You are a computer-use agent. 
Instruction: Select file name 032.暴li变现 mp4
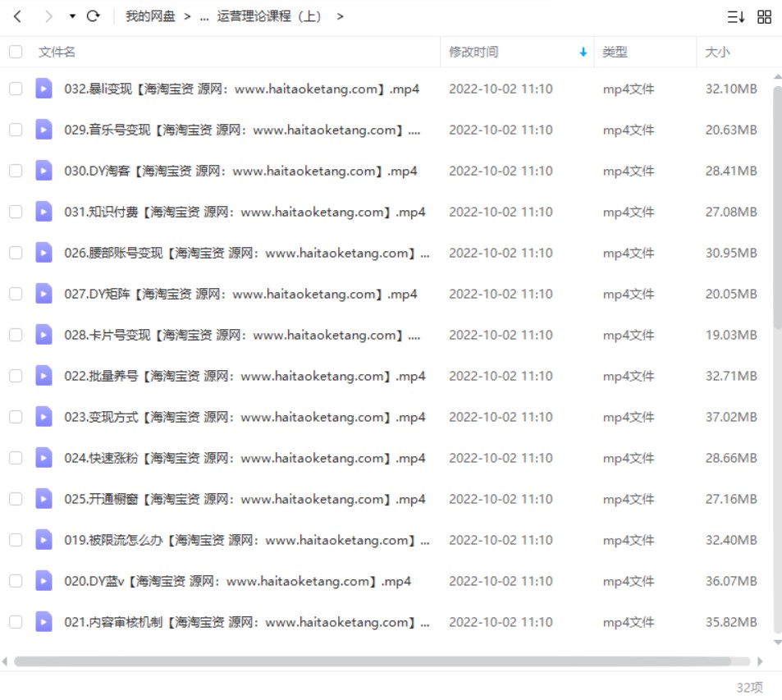click(x=242, y=89)
